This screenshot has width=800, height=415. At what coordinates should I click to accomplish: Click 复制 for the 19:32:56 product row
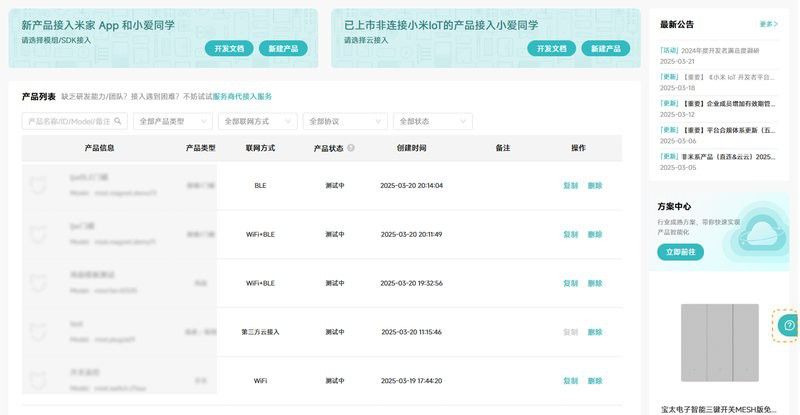click(x=570, y=283)
